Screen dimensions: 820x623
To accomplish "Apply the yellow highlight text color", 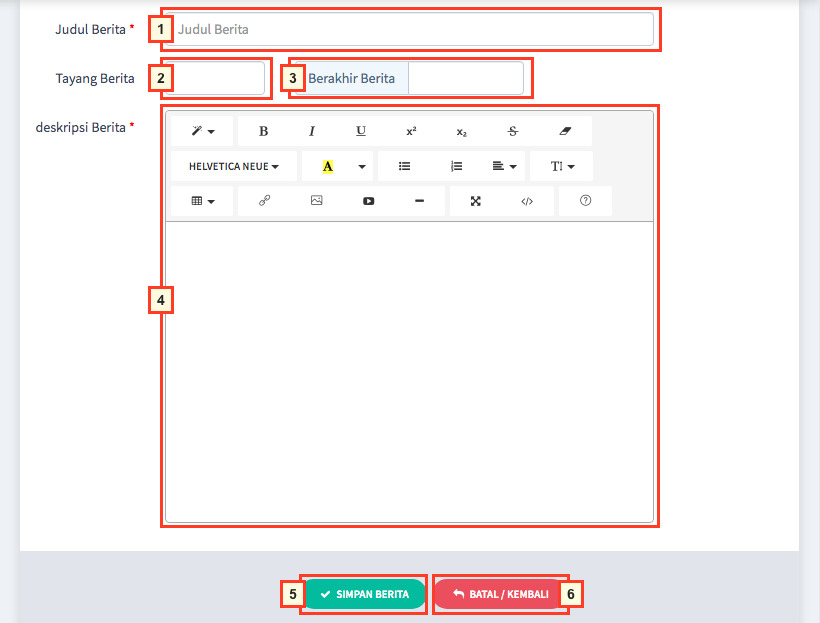I will click(x=327, y=166).
